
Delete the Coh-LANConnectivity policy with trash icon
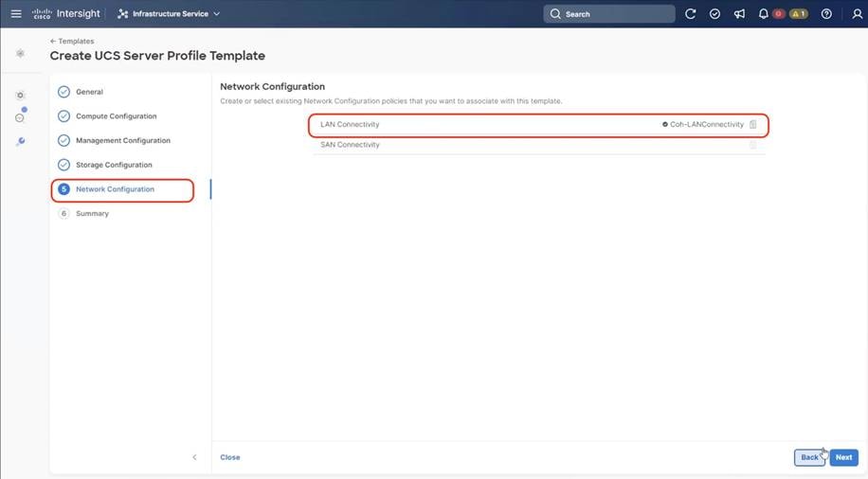tap(753, 125)
